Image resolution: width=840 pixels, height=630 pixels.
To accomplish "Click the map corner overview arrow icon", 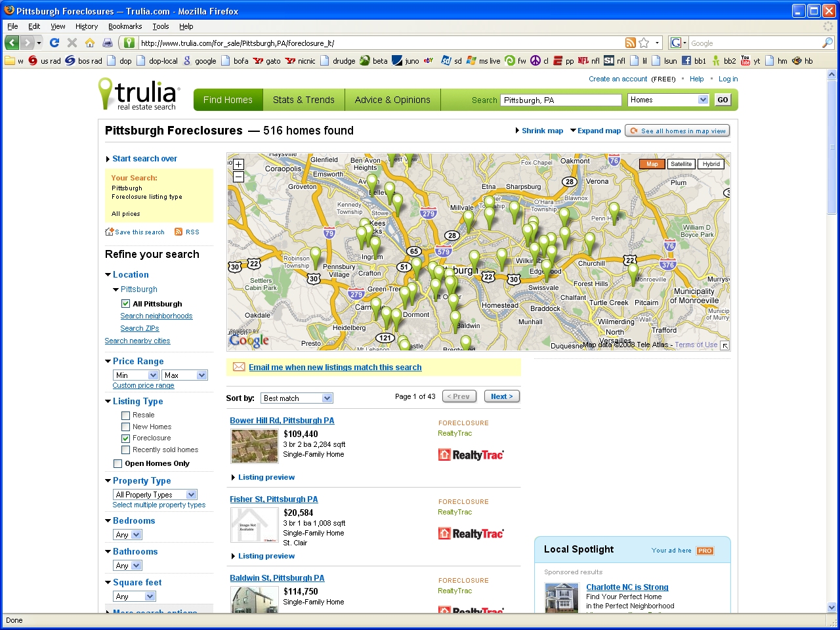I will pos(724,345).
